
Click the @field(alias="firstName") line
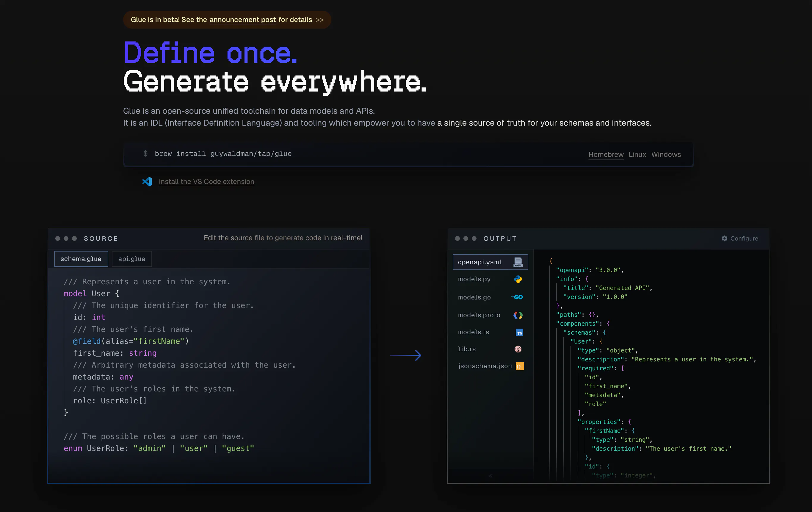[x=131, y=341]
